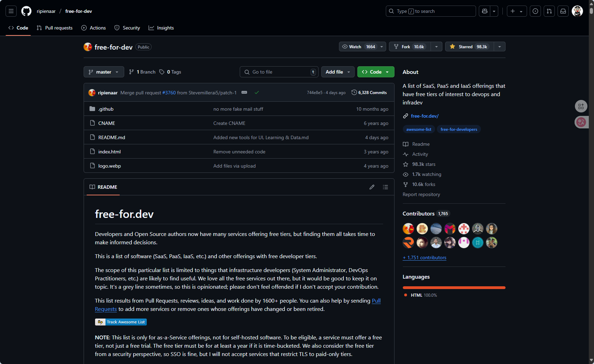
Task: Toggle the Starred button to unstar repository
Action: [x=469, y=46]
